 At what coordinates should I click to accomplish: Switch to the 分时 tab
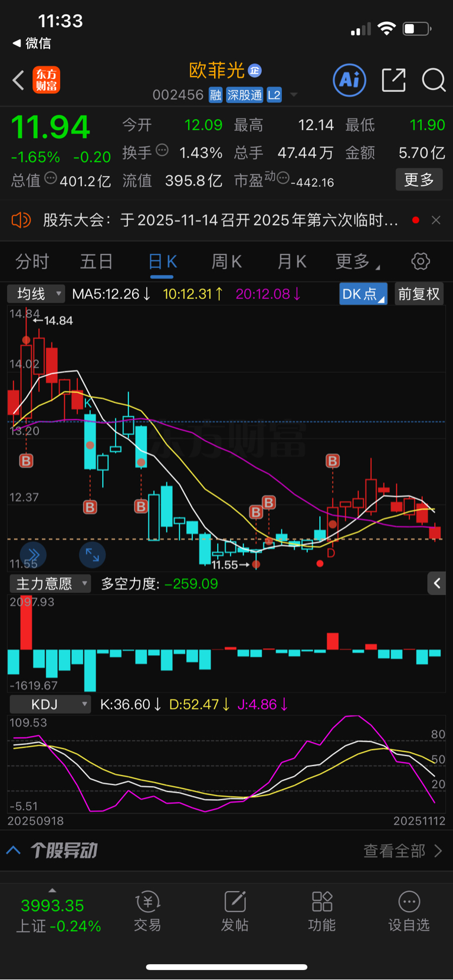[32, 261]
